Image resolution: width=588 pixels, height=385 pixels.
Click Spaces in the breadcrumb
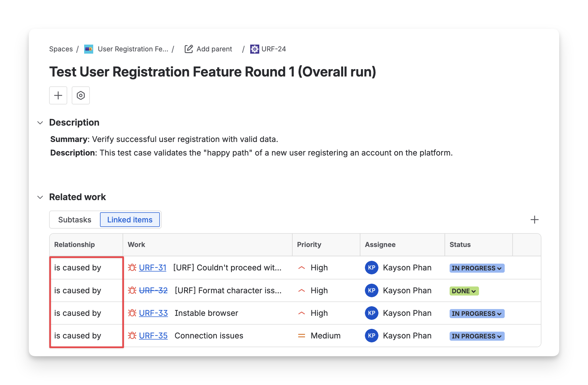tap(61, 49)
